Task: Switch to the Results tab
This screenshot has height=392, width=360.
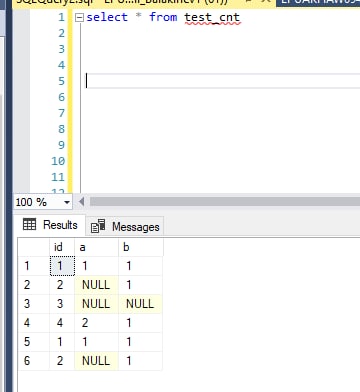Action: [50, 225]
